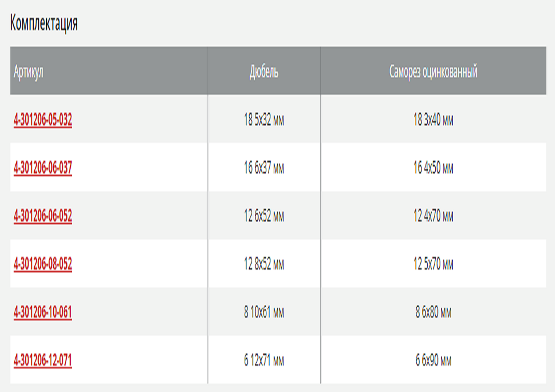Open article link 4-301206-12-071

[x=43, y=361]
